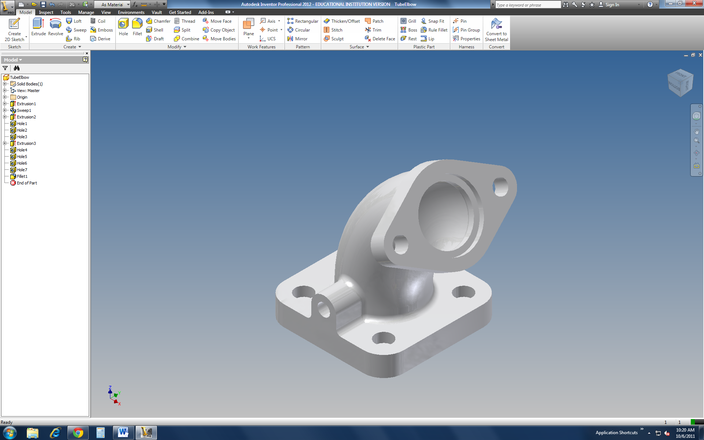Select the Split tool
This screenshot has width=704, height=440.
[x=182, y=30]
